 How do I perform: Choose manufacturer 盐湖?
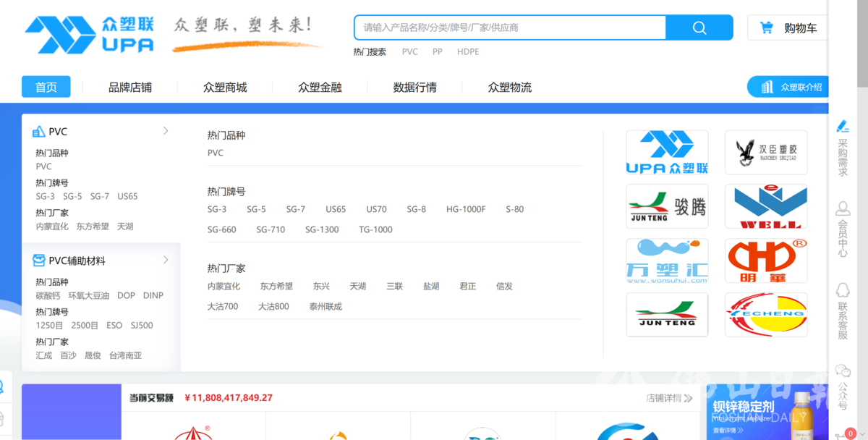(x=431, y=287)
